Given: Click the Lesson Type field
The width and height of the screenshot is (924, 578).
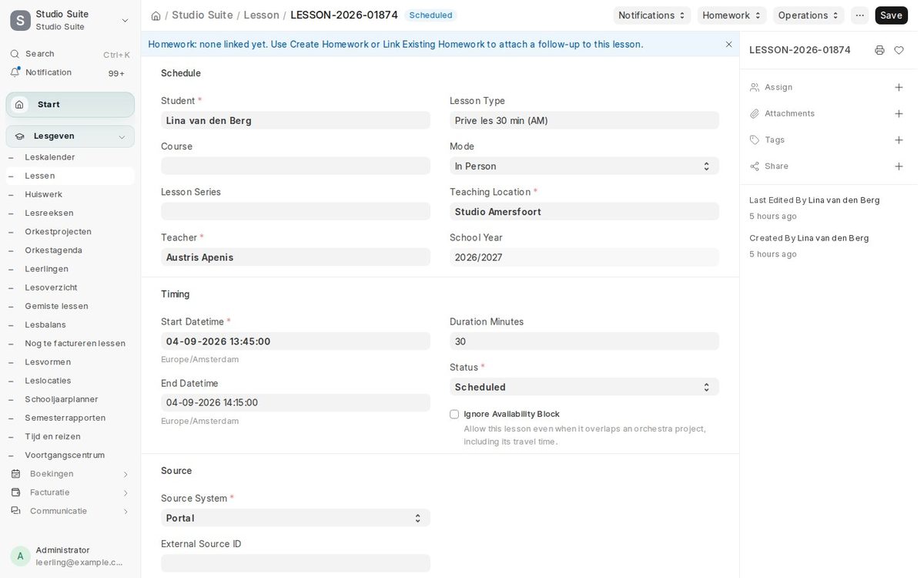Looking at the screenshot, I should (584, 121).
